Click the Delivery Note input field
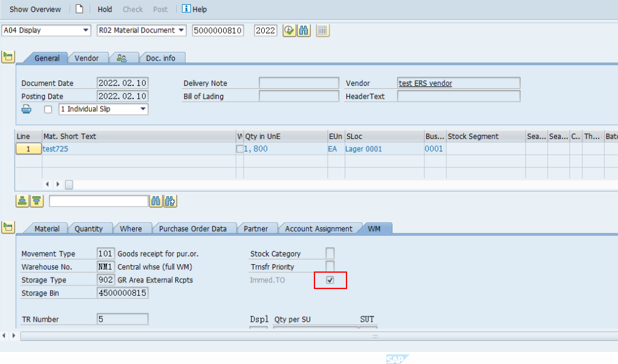618x364 pixels. pyautogui.click(x=299, y=83)
